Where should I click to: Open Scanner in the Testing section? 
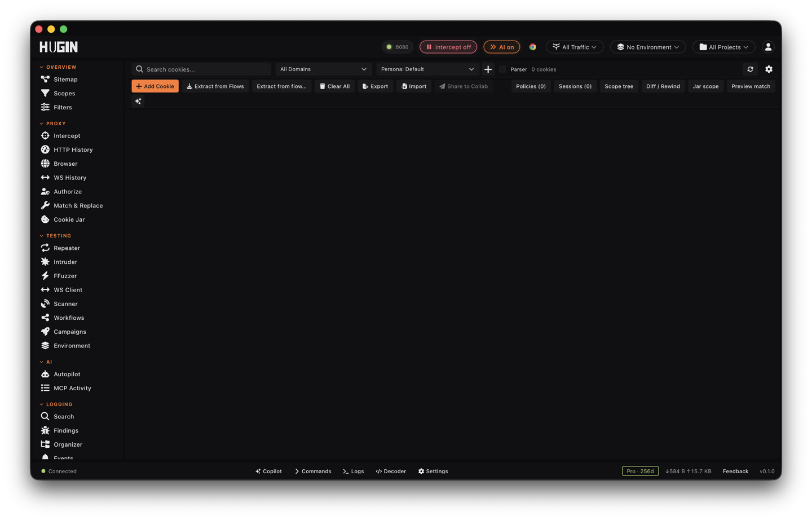tap(65, 304)
